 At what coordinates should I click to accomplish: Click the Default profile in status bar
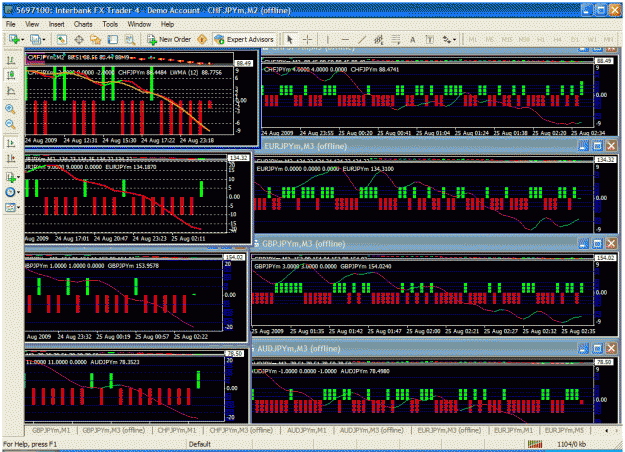[x=200, y=444]
